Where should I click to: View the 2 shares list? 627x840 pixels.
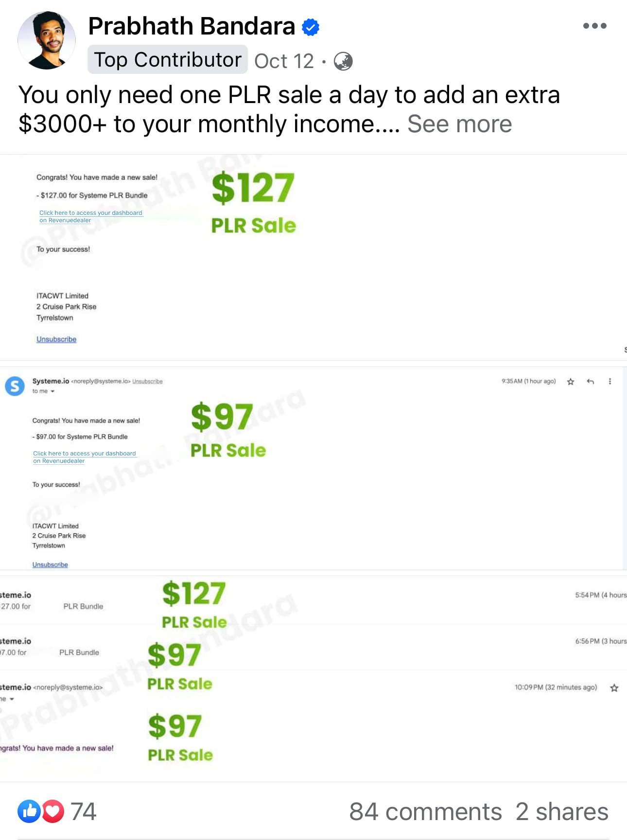(562, 811)
